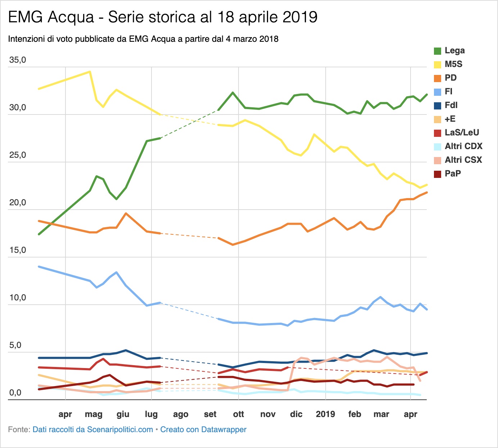Click the orange PD legend swatch
The height and width of the screenshot is (448, 498).
point(438,79)
